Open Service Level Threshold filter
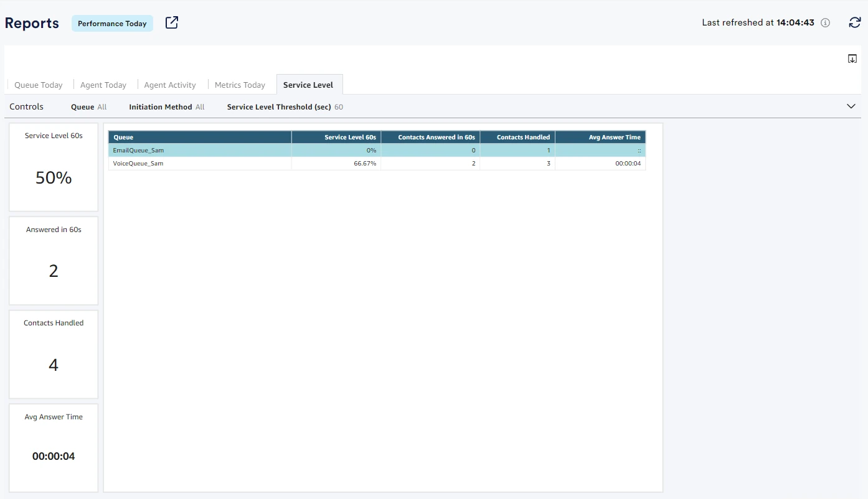868x499 pixels. [285, 107]
